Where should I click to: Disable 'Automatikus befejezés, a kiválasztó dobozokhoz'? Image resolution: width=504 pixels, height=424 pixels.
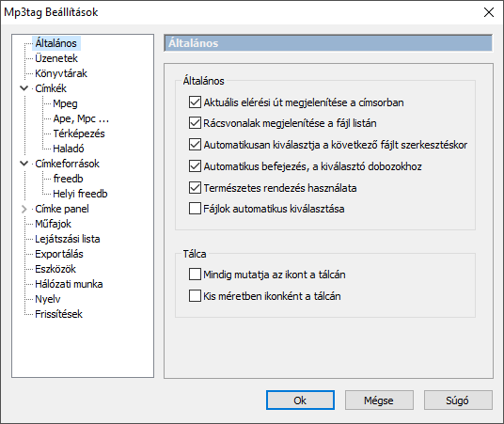[x=195, y=166]
